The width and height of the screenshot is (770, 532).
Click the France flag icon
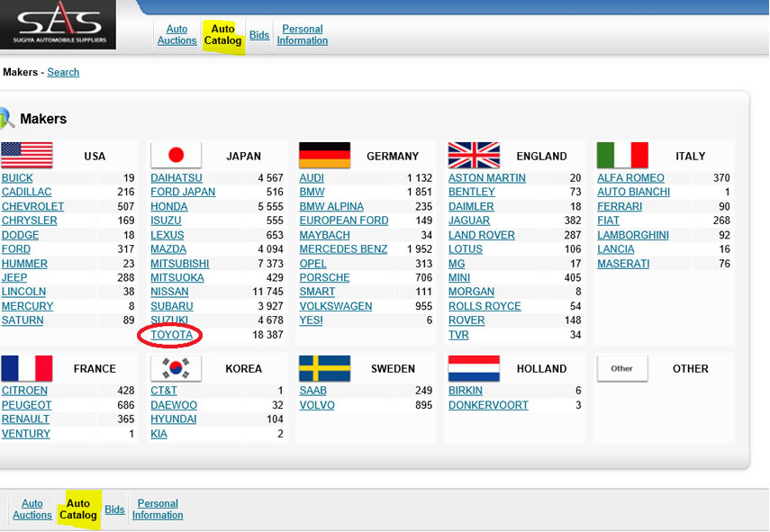[26, 368]
